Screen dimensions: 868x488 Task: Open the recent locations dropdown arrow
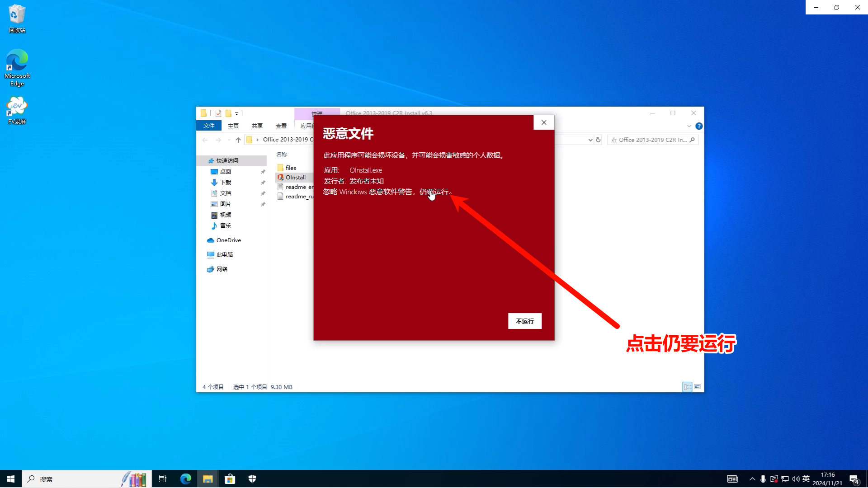(229, 140)
